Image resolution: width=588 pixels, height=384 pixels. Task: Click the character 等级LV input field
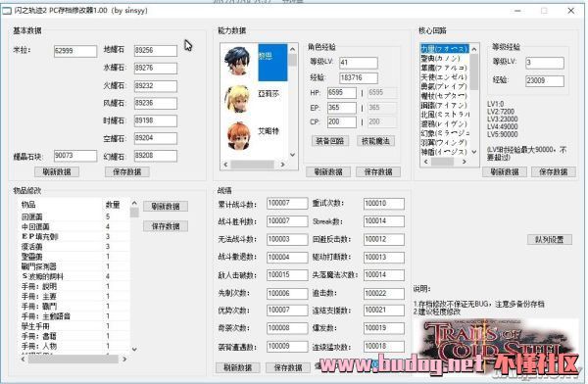[x=358, y=63]
